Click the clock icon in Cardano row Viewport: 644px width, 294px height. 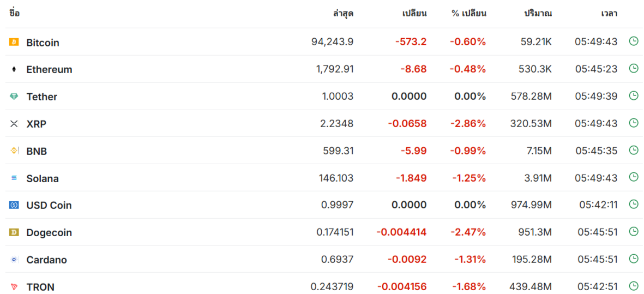click(x=634, y=259)
